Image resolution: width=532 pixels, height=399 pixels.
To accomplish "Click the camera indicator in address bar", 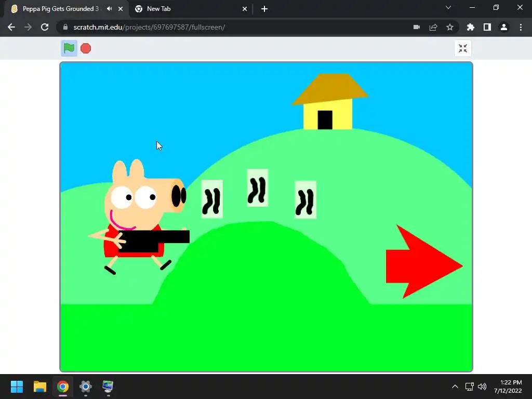I will (x=417, y=27).
